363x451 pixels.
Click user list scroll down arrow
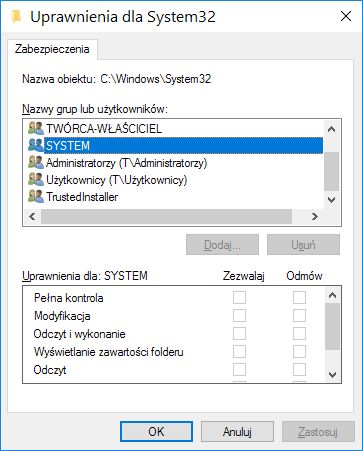(331, 200)
